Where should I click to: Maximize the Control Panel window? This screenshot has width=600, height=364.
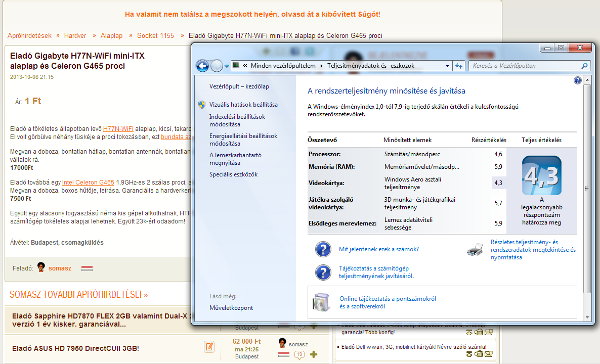pyautogui.click(x=561, y=48)
